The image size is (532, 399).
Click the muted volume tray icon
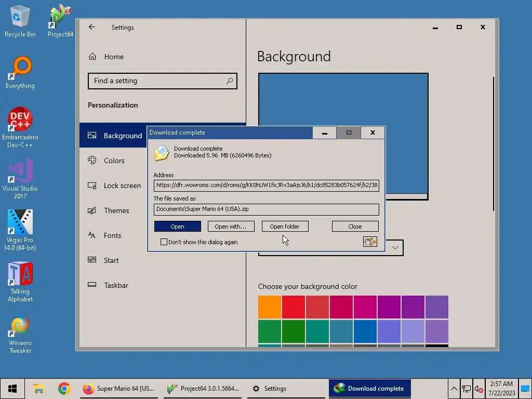click(x=478, y=389)
